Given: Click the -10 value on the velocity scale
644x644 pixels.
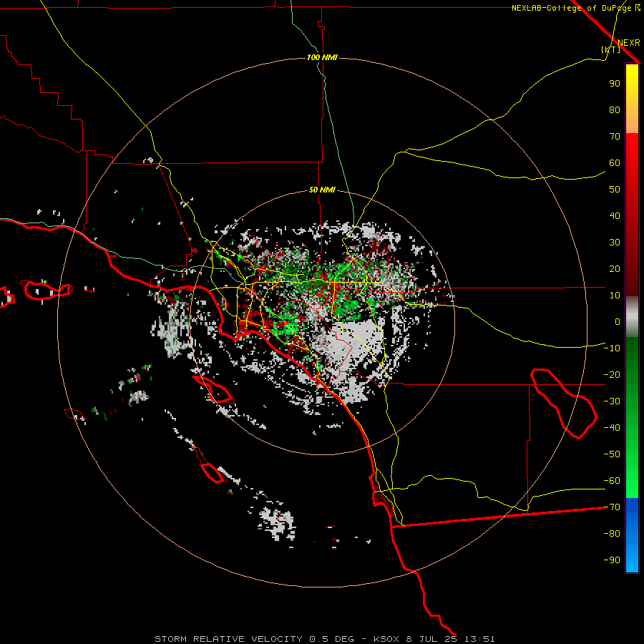Looking at the screenshot, I should 612,348.
